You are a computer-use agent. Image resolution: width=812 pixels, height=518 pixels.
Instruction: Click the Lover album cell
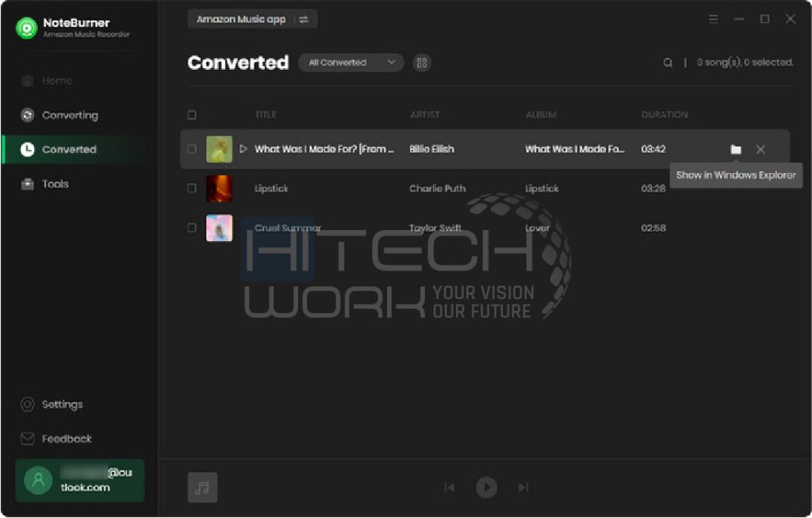[538, 228]
